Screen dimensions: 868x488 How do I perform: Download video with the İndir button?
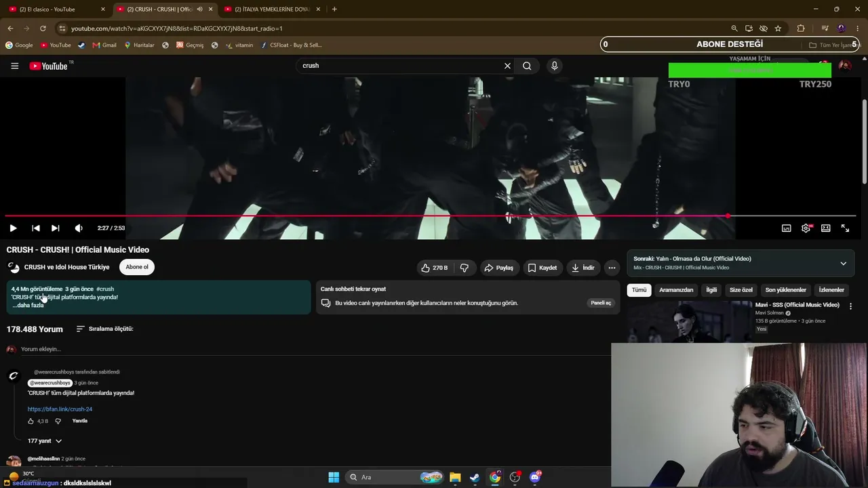583,268
